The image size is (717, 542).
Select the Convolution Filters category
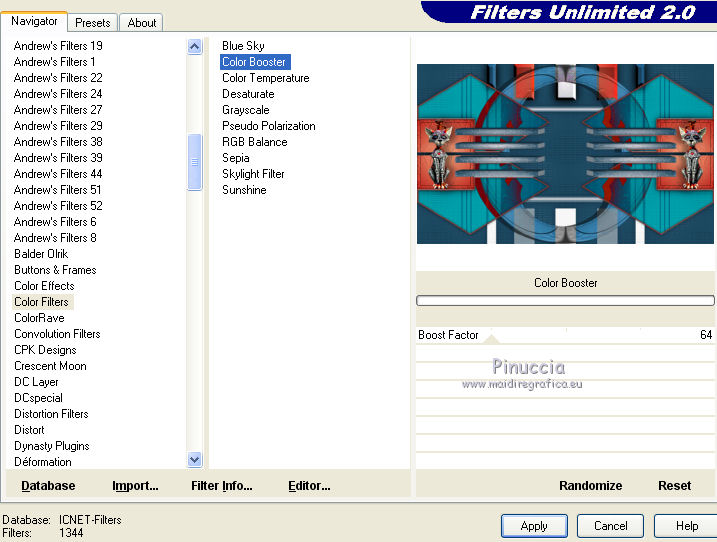(x=57, y=334)
